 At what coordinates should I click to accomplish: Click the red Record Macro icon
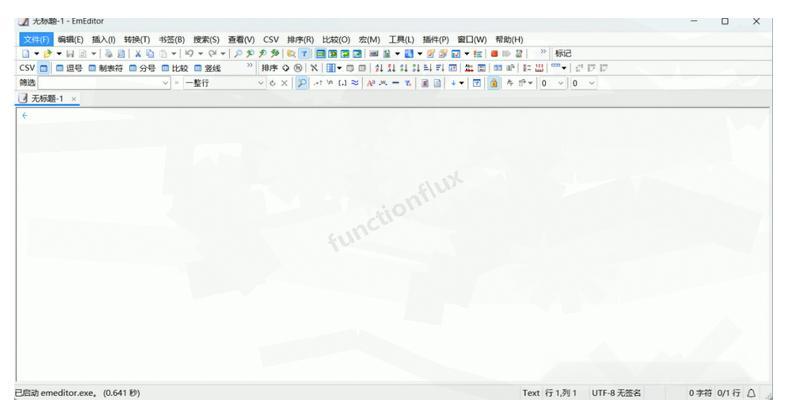494,53
